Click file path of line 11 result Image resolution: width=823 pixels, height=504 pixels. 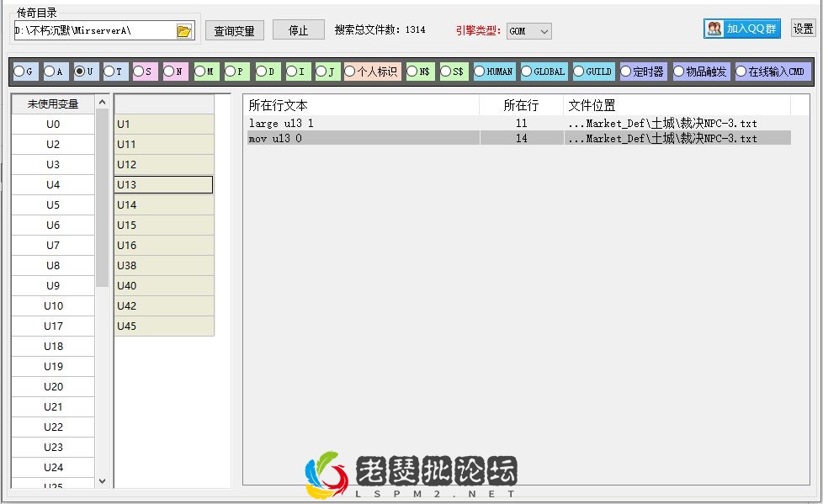[x=662, y=124]
